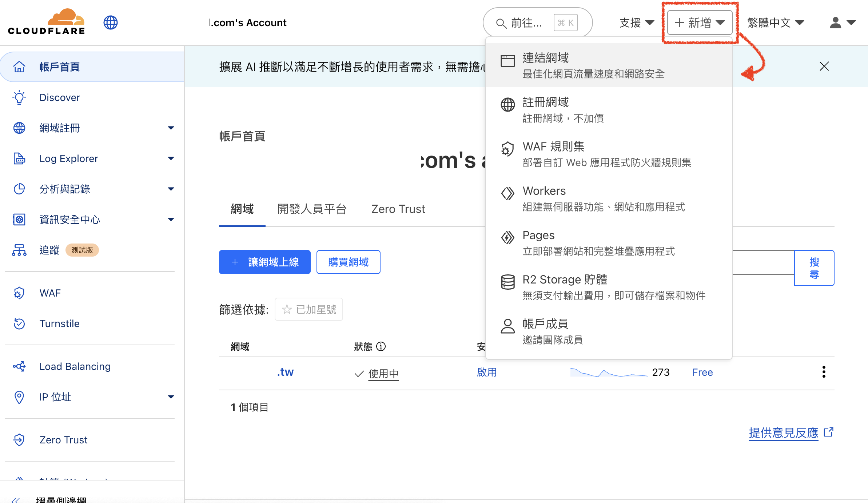This screenshot has width=868, height=503.
Task: Open the 支援 dropdown menu
Action: pos(637,23)
